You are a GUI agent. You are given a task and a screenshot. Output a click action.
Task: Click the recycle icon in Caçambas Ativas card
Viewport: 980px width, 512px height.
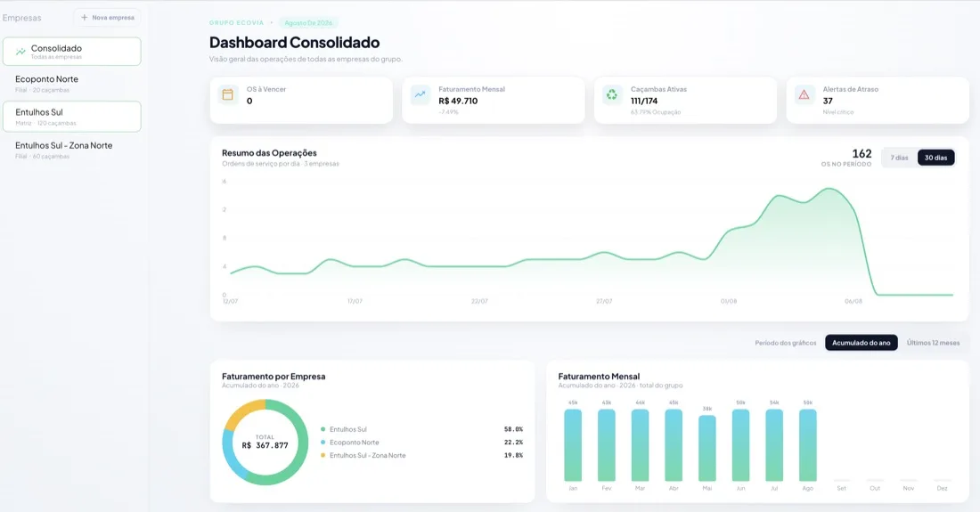[x=612, y=95]
